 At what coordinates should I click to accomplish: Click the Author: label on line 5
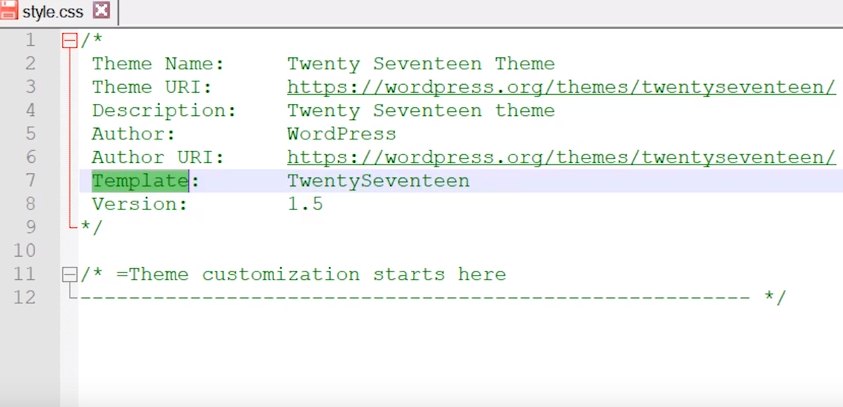click(x=134, y=134)
